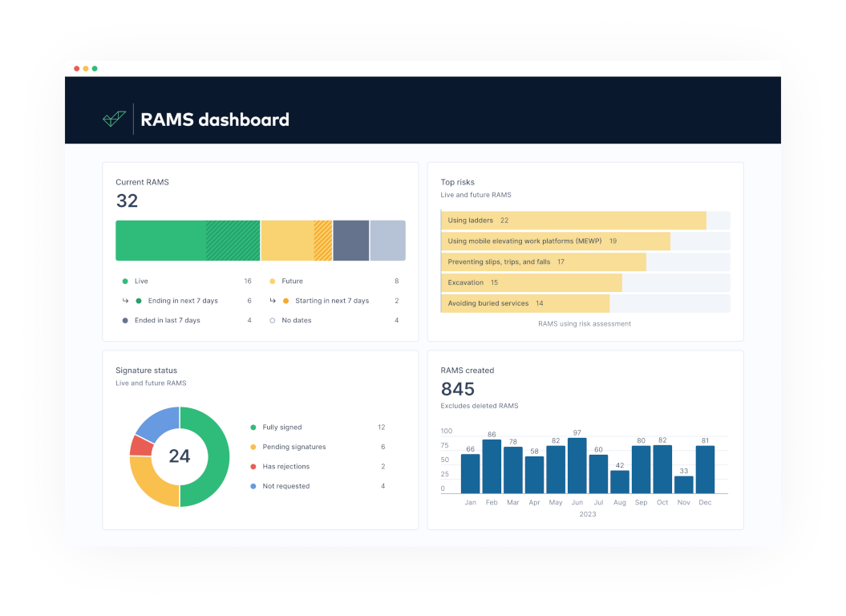Select the Excavation risk bar
The width and height of the screenshot is (846, 616).
532,282
